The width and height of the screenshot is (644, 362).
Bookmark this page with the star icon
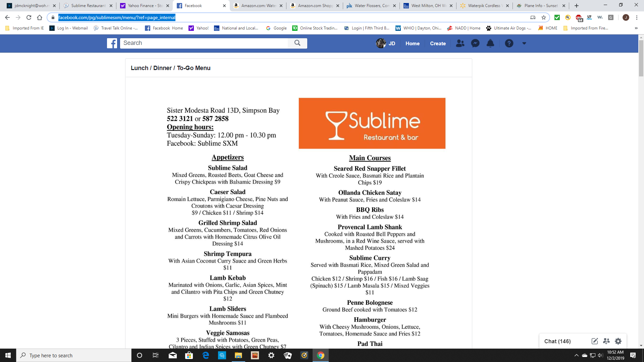pos(544,17)
